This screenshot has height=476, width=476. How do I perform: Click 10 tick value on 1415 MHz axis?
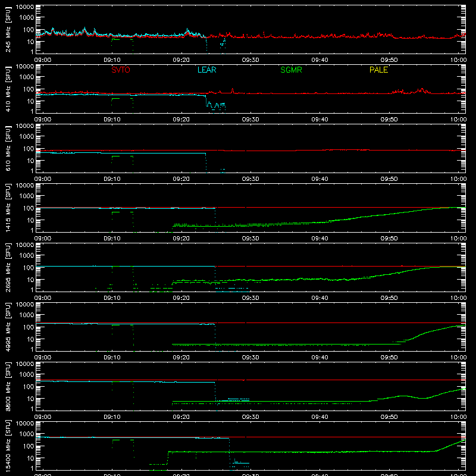30,220
